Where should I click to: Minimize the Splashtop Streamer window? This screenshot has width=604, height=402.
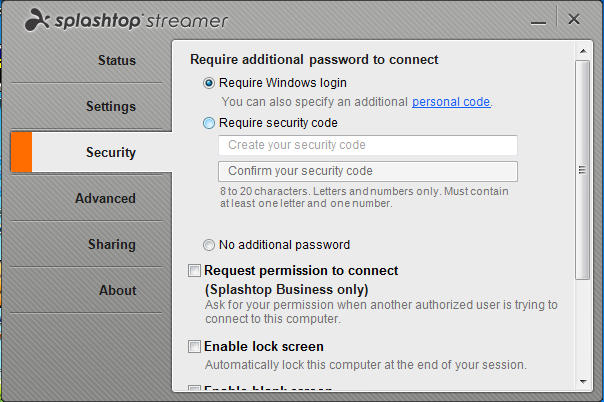tap(538, 20)
